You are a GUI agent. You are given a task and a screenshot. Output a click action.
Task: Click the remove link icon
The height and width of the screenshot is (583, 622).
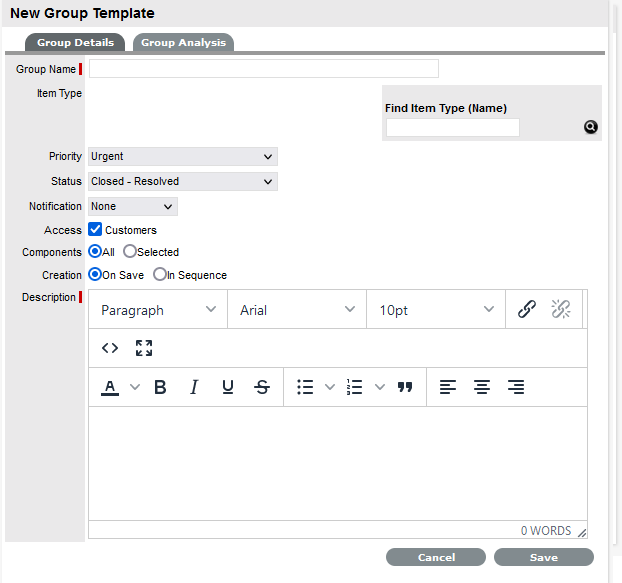click(x=561, y=309)
